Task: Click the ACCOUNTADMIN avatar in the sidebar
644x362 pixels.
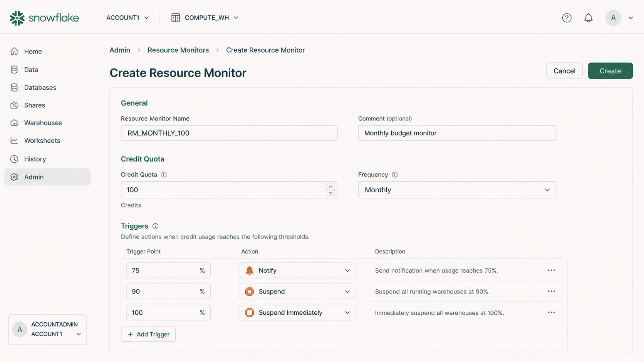Action: tap(20, 329)
